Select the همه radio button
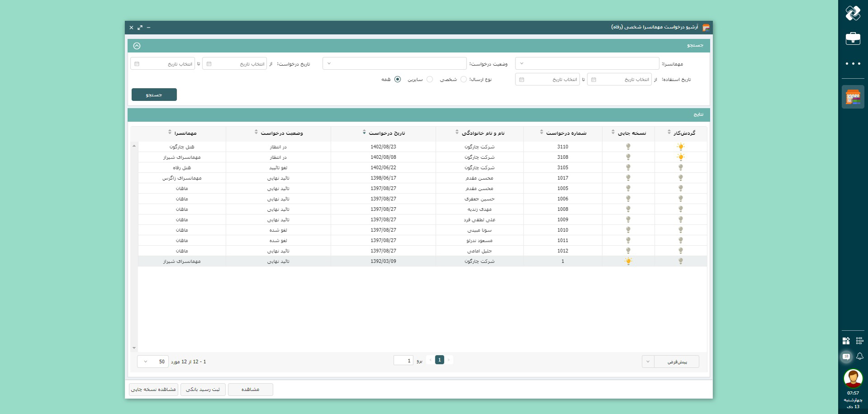Image resolution: width=868 pixels, height=414 pixels. [397, 79]
